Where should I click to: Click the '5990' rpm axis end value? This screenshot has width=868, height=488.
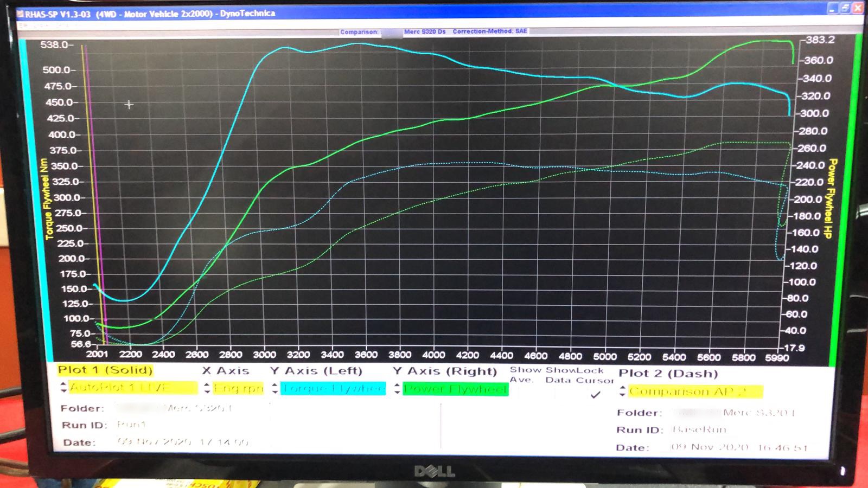pyautogui.click(x=777, y=358)
